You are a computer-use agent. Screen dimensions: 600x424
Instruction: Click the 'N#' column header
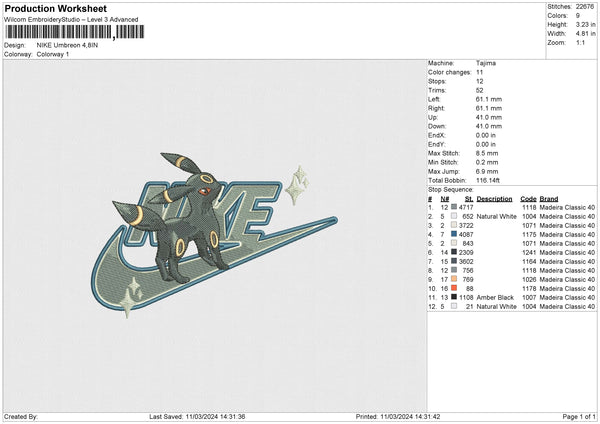(x=445, y=199)
